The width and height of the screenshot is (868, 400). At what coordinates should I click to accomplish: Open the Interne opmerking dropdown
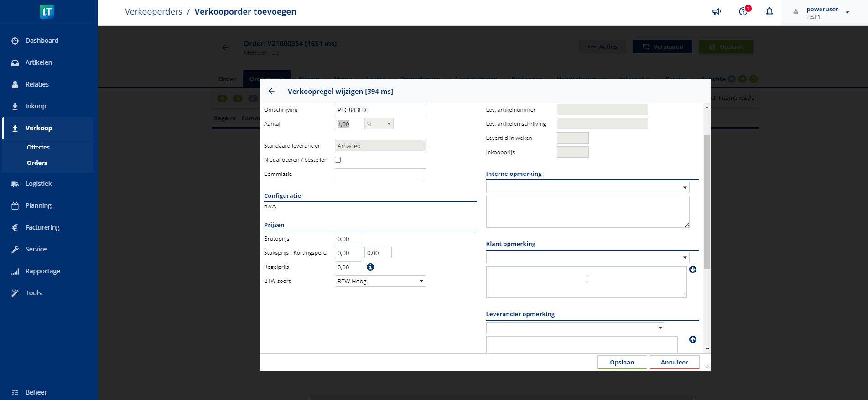(587, 188)
